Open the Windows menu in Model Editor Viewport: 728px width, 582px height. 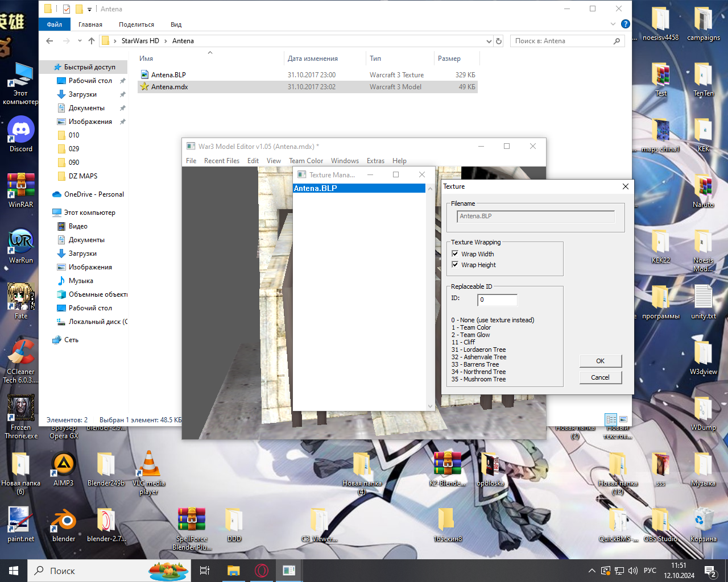[345, 161]
